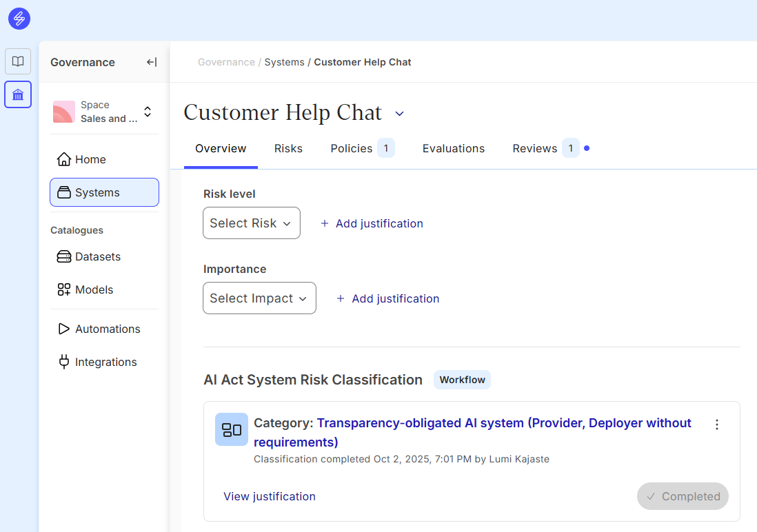757x532 pixels.
Task: Click View justification link
Action: click(270, 496)
